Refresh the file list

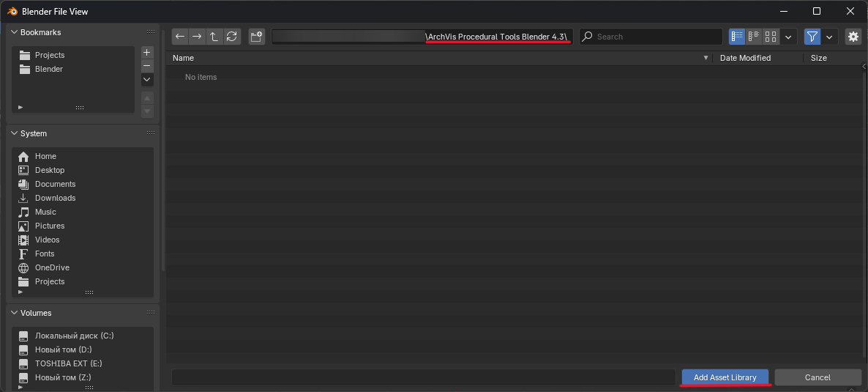(x=231, y=37)
